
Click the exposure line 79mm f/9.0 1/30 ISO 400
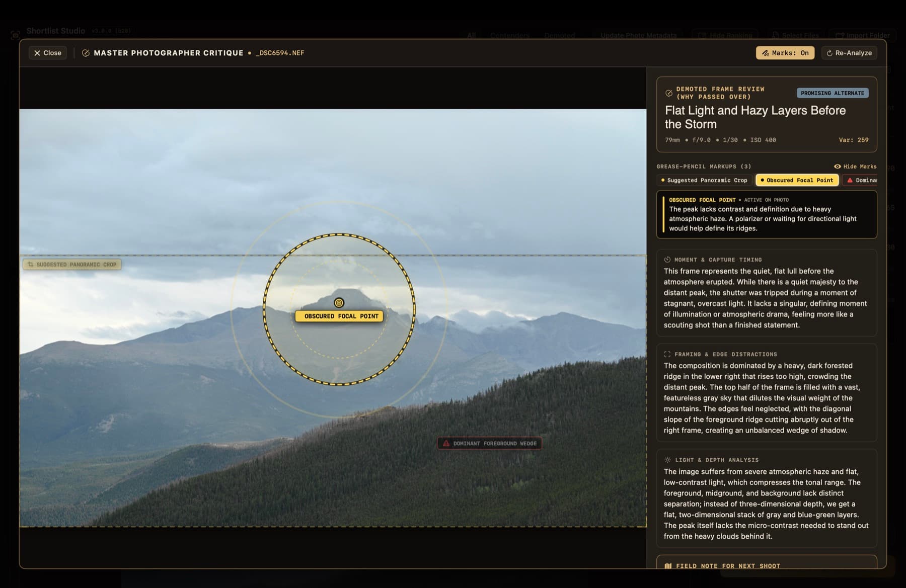[720, 140]
